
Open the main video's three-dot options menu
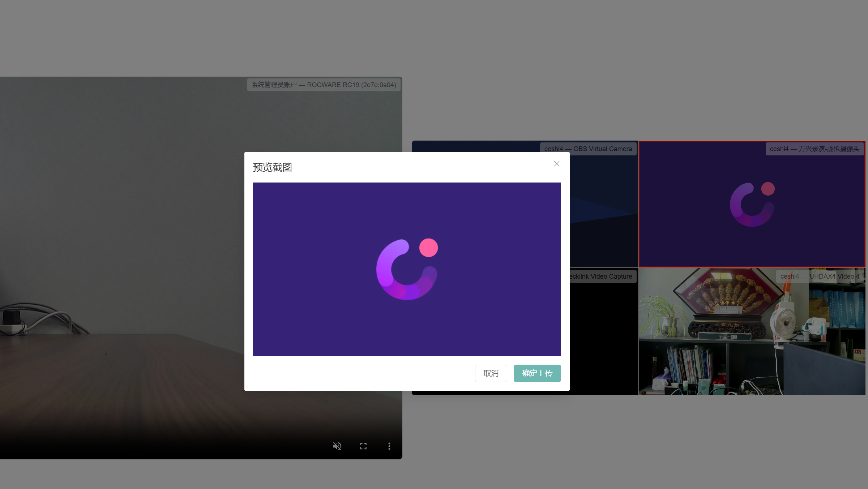(389, 446)
